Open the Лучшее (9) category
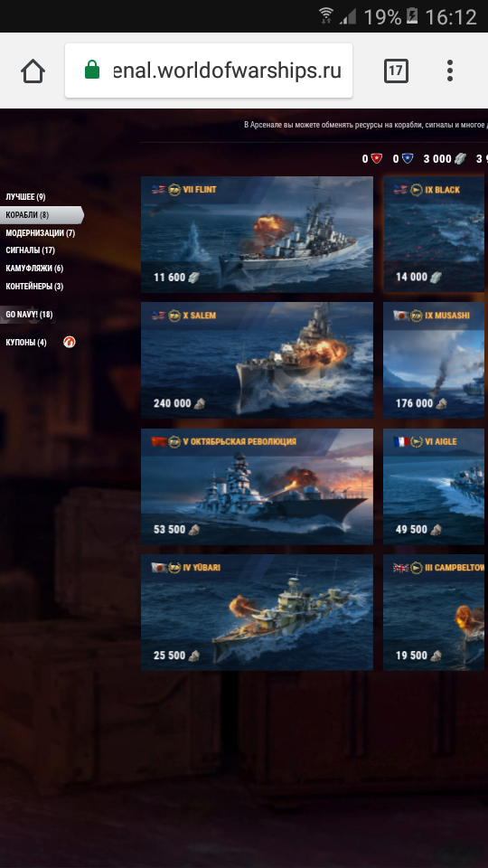 point(25,197)
